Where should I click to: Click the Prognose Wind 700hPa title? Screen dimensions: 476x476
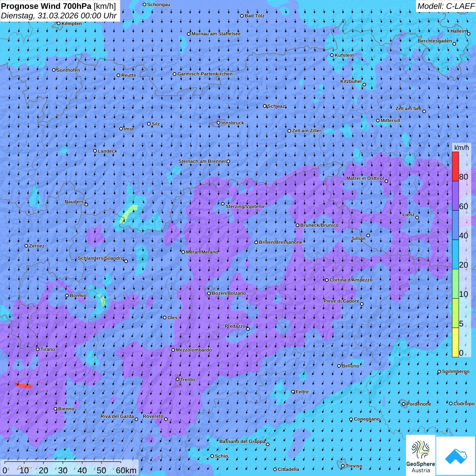[58, 6]
